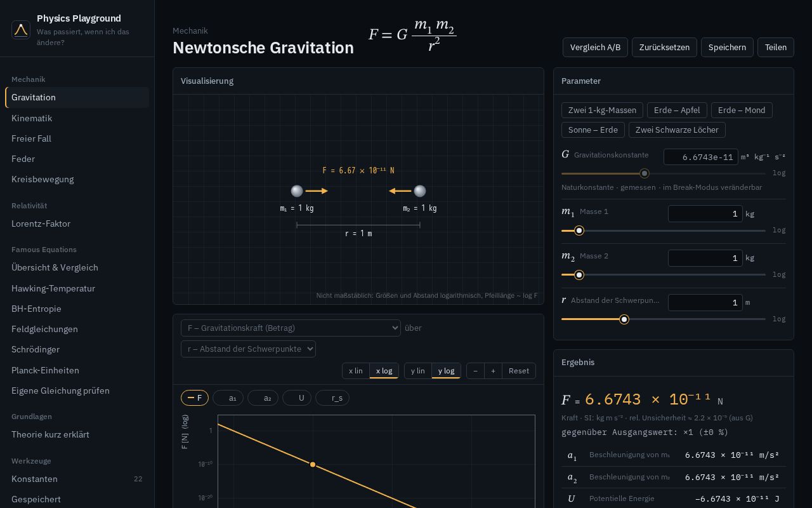Toggle the a₂ series chip
The height and width of the screenshot is (508, 812).
point(263,398)
